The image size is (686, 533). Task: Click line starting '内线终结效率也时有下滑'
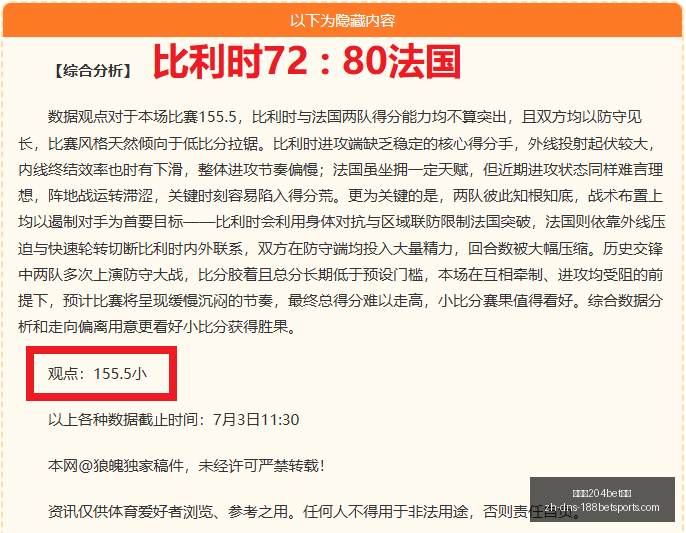coord(341,170)
